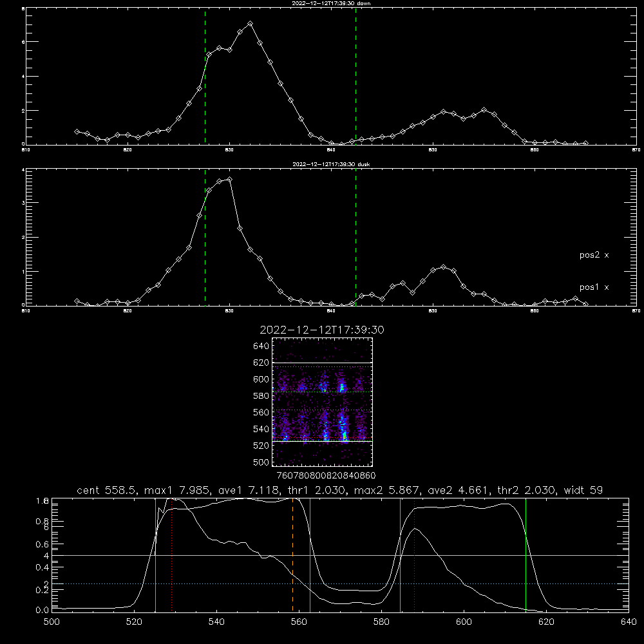644x644 pixels.
Task: Click the bottom plot x-axis label 560
Action: [x=299, y=622]
